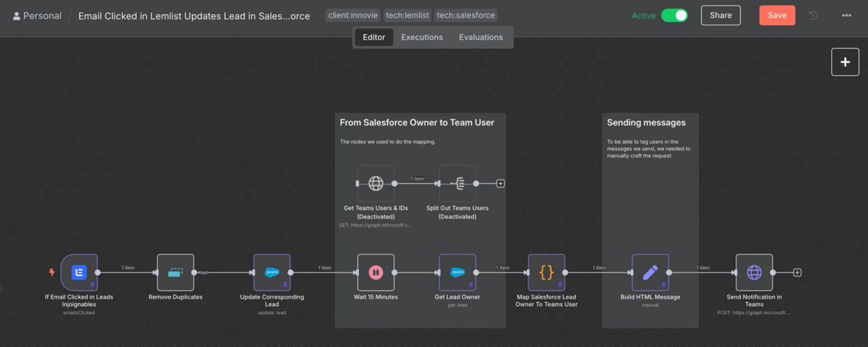Switch to the Evaluations tab

click(x=481, y=37)
